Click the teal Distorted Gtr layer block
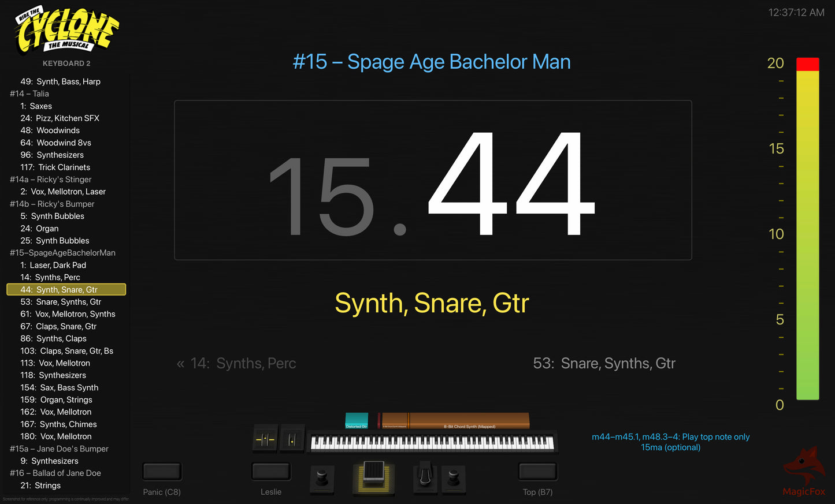835x504 pixels. click(x=357, y=421)
